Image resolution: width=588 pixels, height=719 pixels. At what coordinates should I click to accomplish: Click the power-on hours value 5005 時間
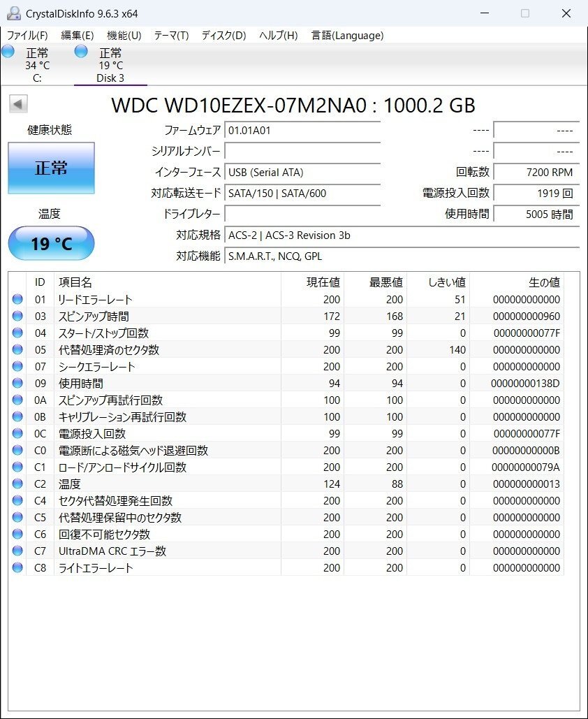(x=536, y=214)
